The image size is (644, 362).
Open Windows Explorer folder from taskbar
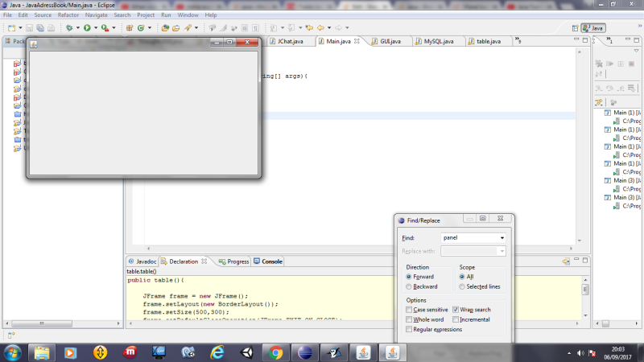click(x=42, y=352)
